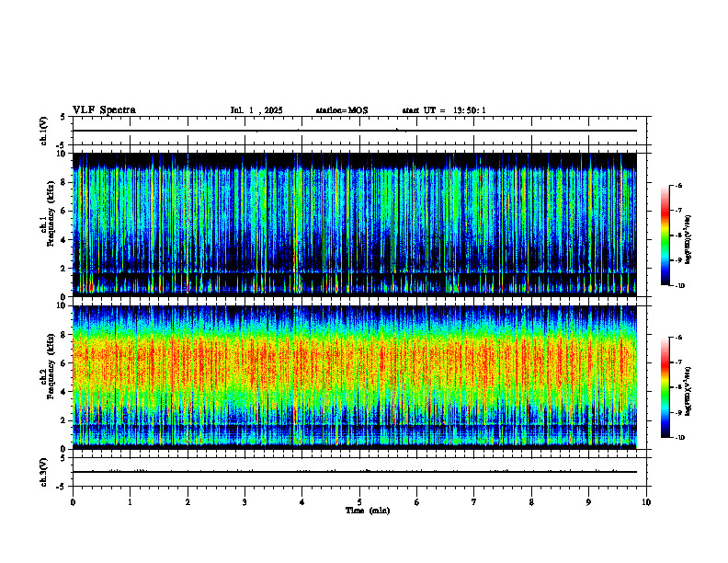The image size is (728, 563).
Task: Click the "10" tick on the time axis
Action: (x=646, y=502)
